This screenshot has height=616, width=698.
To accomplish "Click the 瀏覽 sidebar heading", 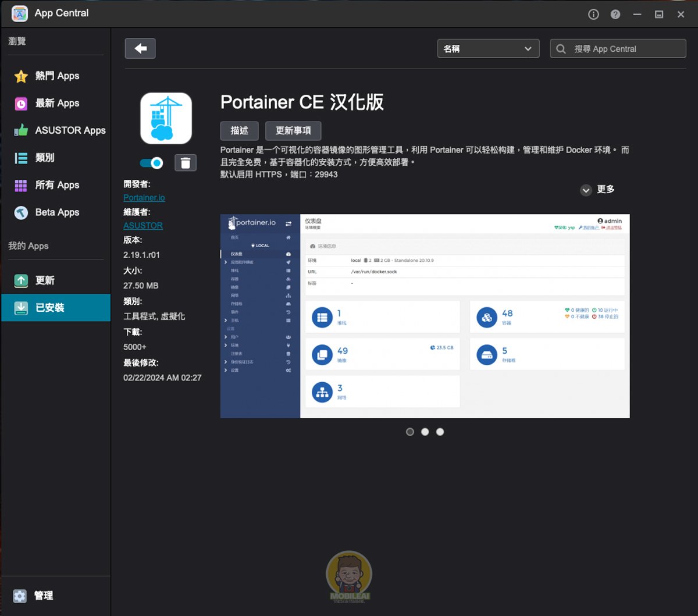I will pos(17,41).
